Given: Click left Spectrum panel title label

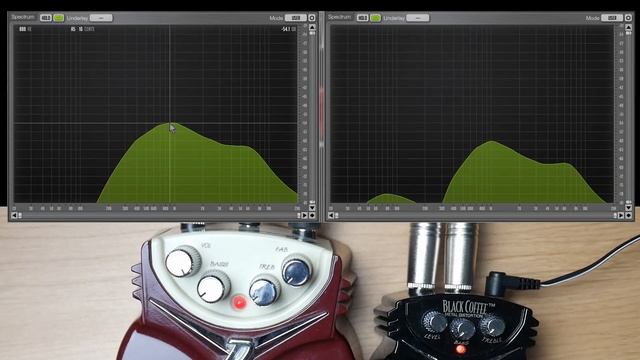Looking at the screenshot, I should (23, 17).
